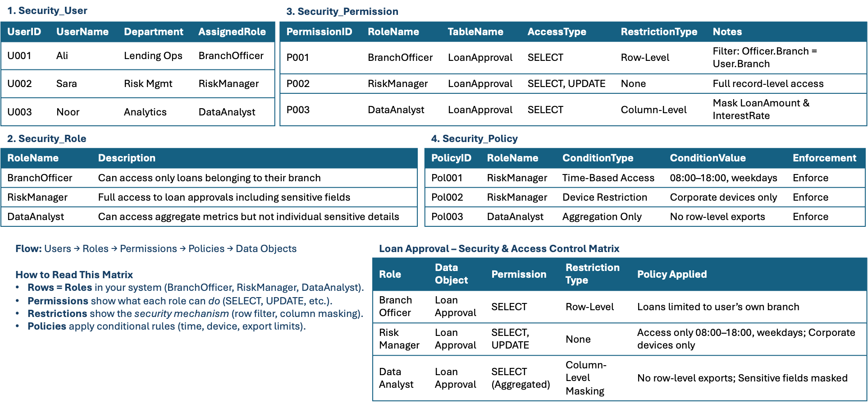Select policy ID "Pol001"
Image resolution: width=868 pixels, height=404 pixels.
[x=447, y=178]
